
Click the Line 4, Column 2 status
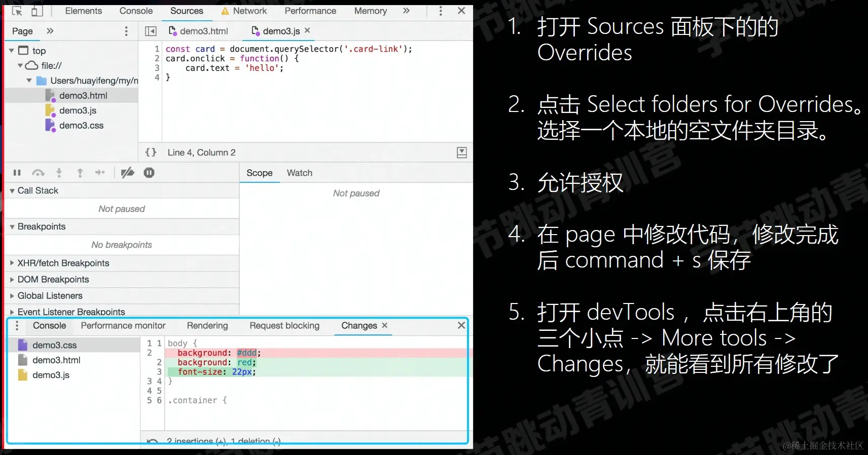(x=201, y=153)
